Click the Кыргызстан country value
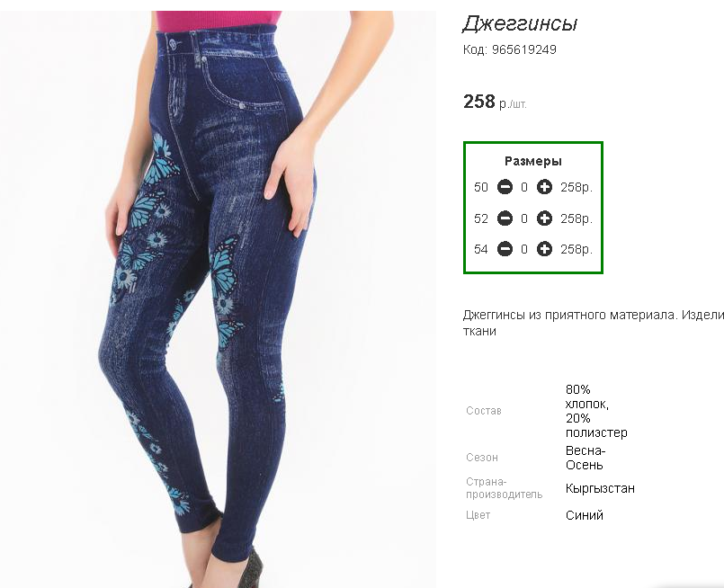The image size is (724, 588). (x=600, y=488)
